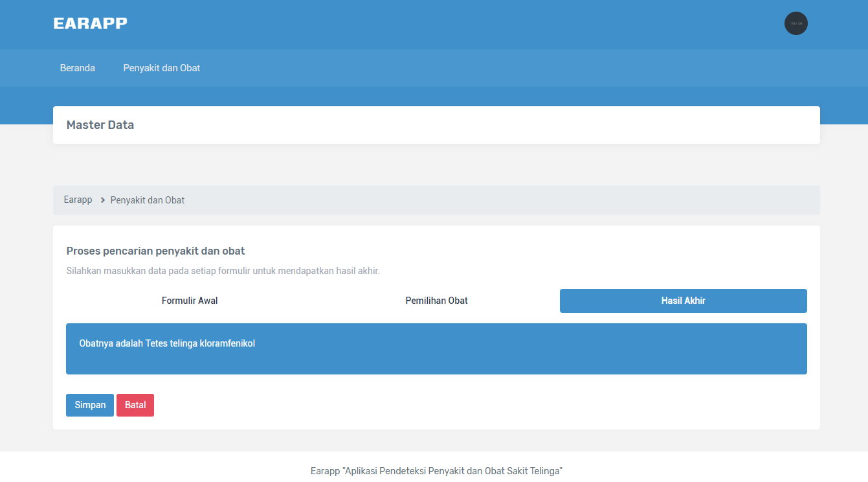
Task: Click the Silahkan masukkan data instruction text
Action: click(x=223, y=271)
